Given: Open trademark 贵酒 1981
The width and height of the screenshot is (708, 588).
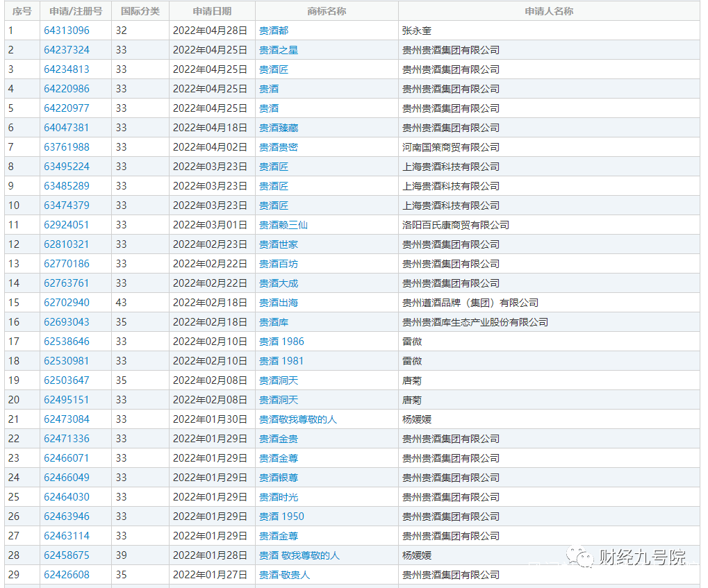Looking at the screenshot, I should pyautogui.click(x=281, y=361).
